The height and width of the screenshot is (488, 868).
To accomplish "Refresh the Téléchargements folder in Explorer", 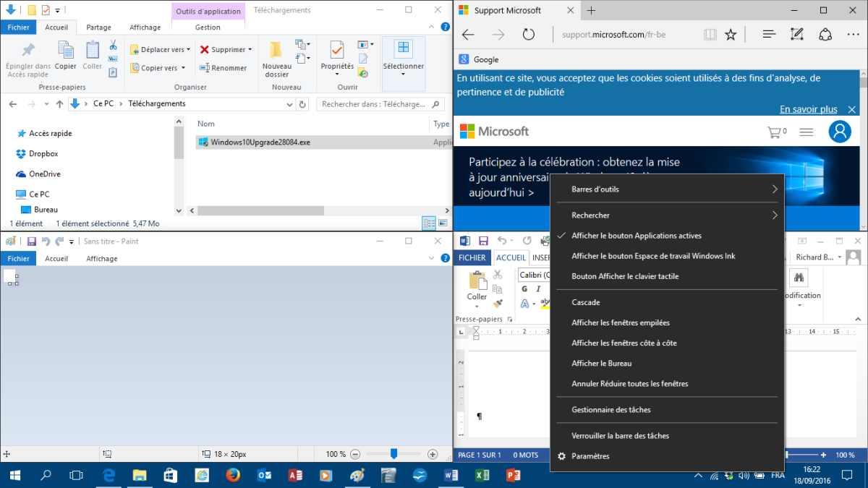I will point(302,104).
